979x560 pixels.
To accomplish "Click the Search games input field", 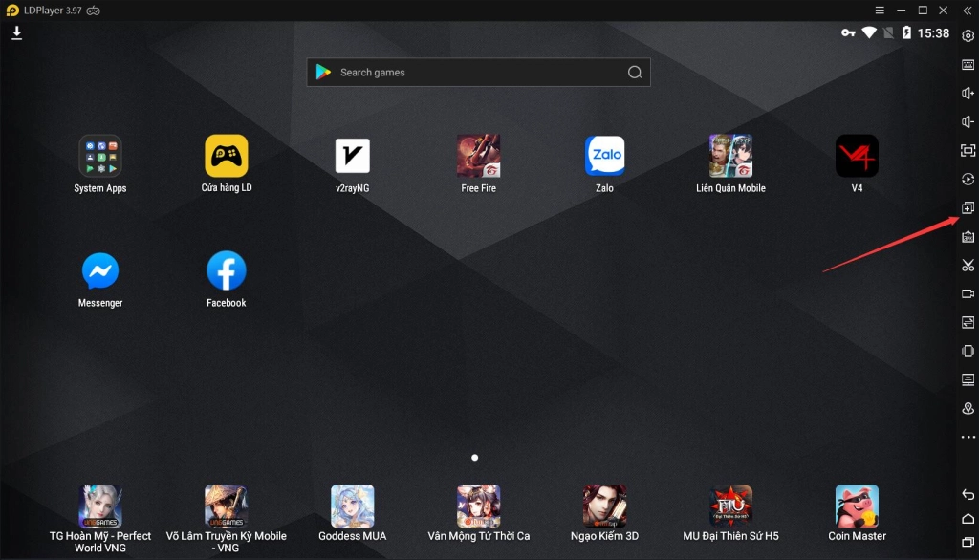I will 478,73.
